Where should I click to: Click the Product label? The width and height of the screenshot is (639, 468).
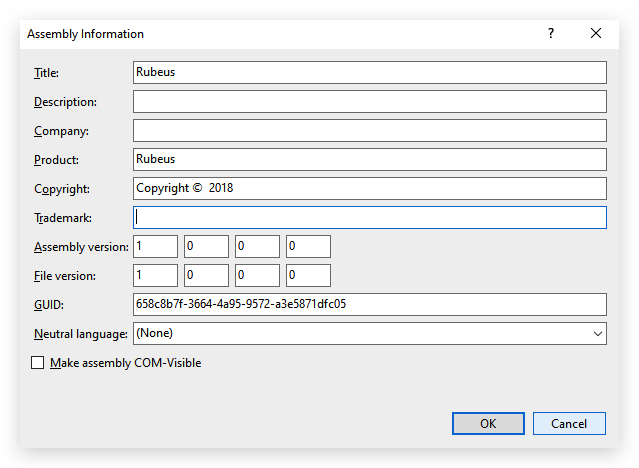56,160
